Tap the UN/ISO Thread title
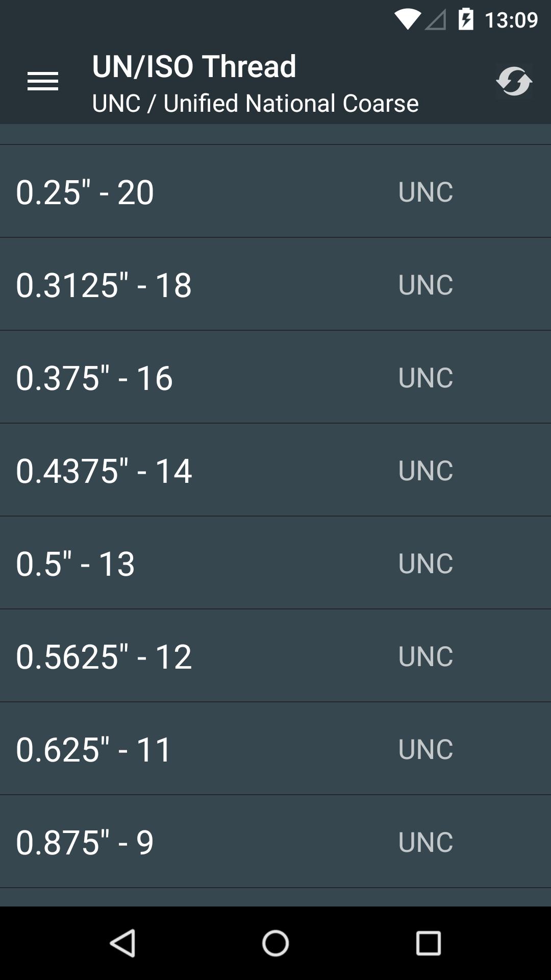Viewport: 551px width, 980px height. [x=194, y=66]
